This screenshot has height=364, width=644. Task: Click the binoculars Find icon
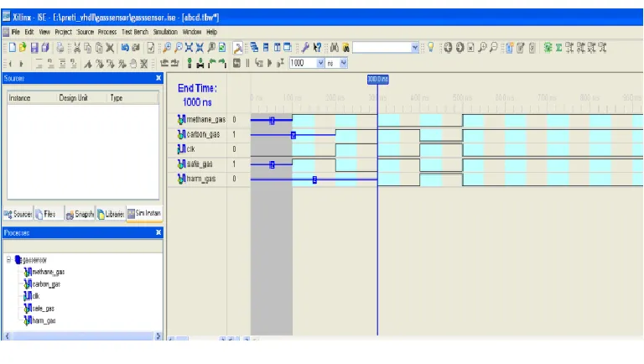[x=335, y=48]
